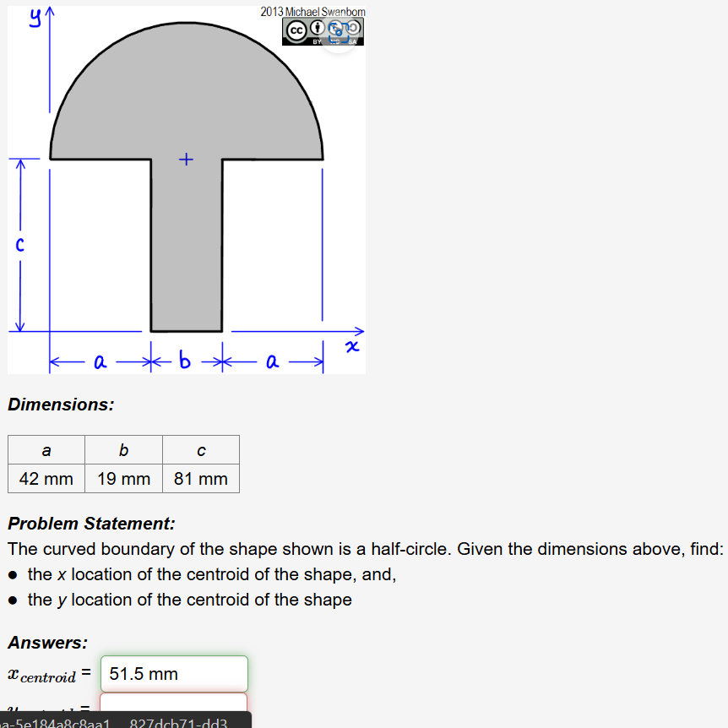The image size is (728, 728).
Task: Click the CC Creative Commons logo icon
Action: pos(296,30)
